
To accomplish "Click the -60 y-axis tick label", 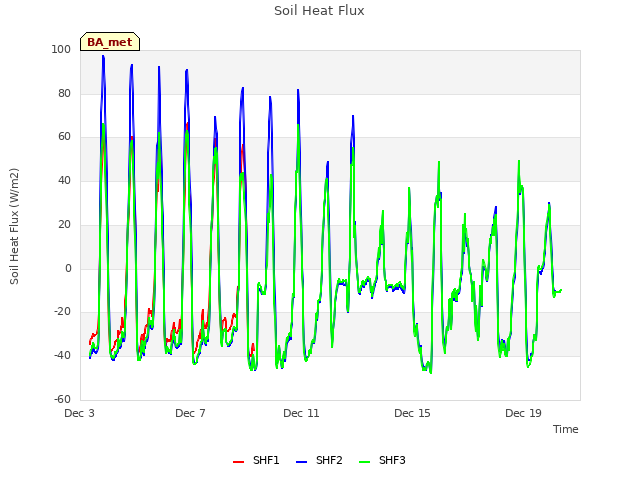I will (x=62, y=399).
